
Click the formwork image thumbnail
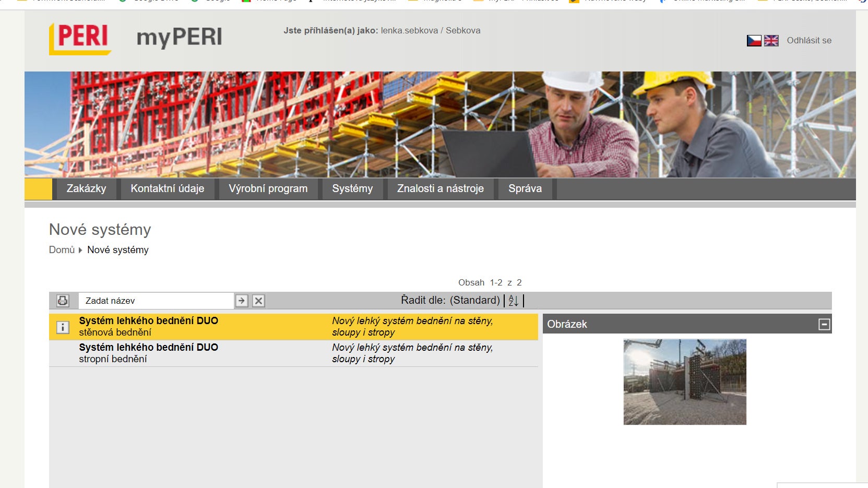click(x=684, y=382)
